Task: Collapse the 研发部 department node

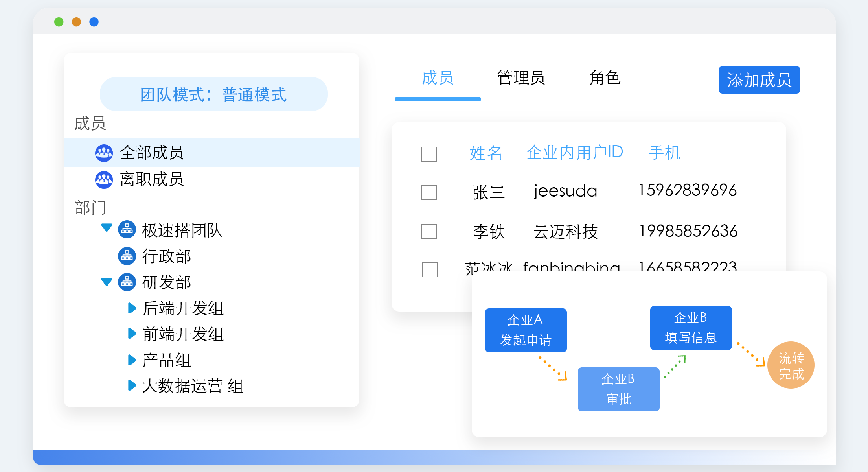Action: click(107, 282)
